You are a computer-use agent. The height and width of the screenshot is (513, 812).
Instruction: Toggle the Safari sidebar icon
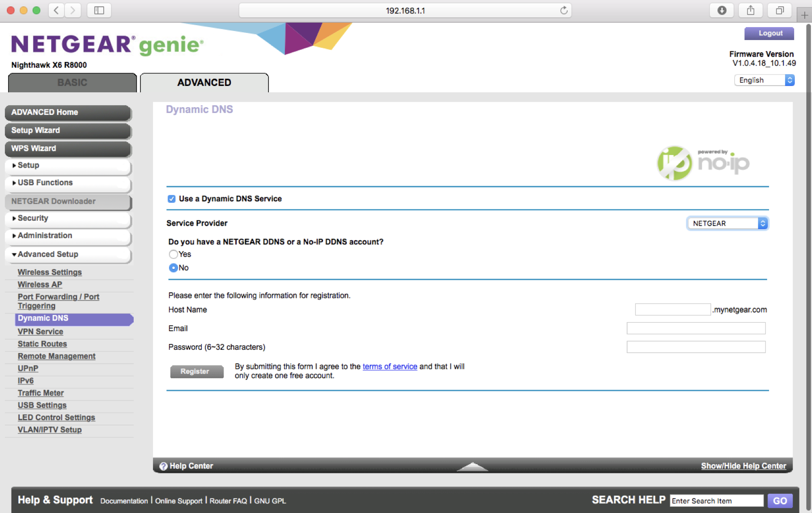tap(99, 10)
